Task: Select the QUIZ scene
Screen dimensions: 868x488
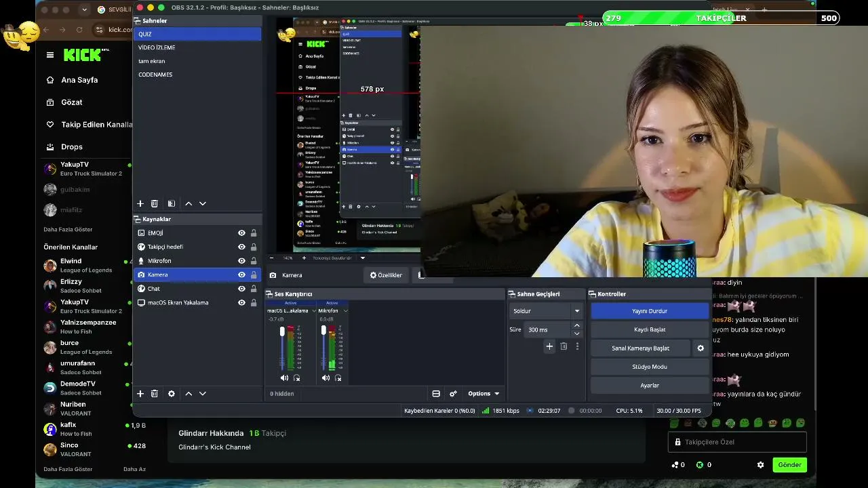Action: [197, 34]
